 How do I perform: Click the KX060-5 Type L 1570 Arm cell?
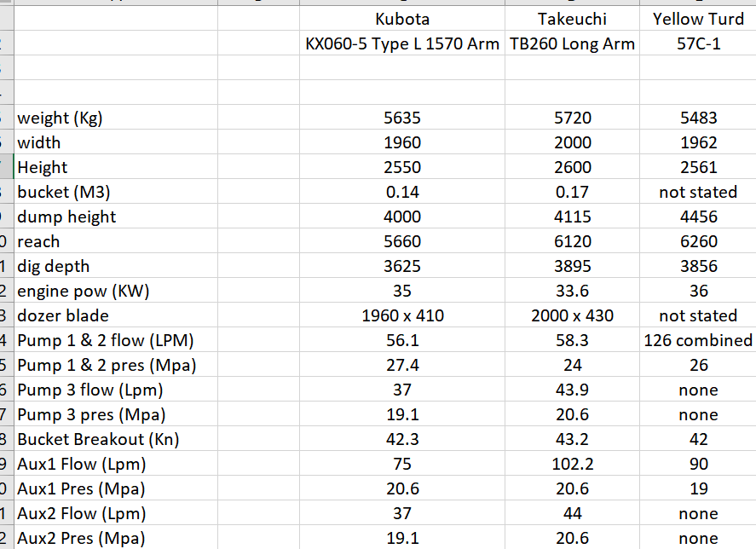pyautogui.click(x=402, y=43)
